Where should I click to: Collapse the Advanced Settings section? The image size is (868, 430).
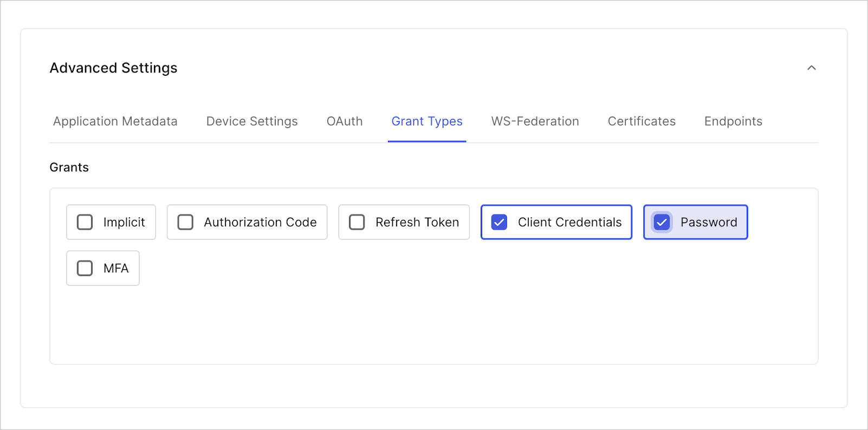click(x=811, y=68)
